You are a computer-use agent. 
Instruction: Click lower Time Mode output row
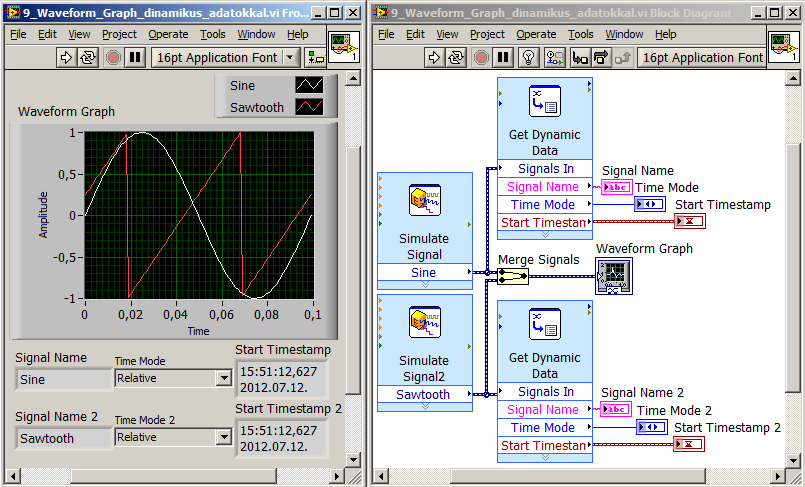click(545, 427)
